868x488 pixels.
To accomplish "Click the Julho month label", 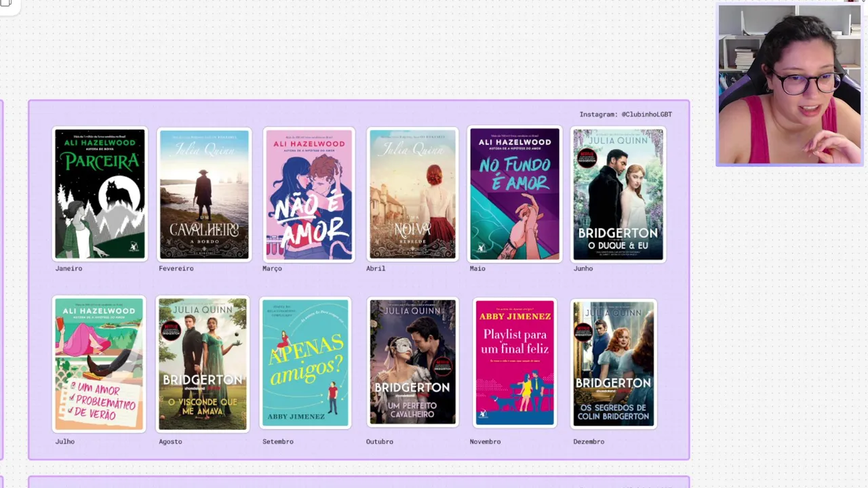I will (65, 441).
